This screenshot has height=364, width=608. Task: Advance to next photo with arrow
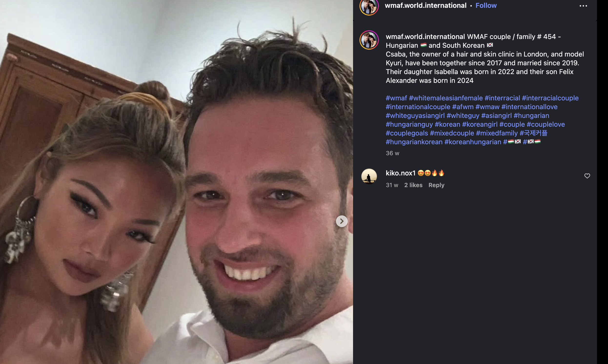tap(342, 221)
